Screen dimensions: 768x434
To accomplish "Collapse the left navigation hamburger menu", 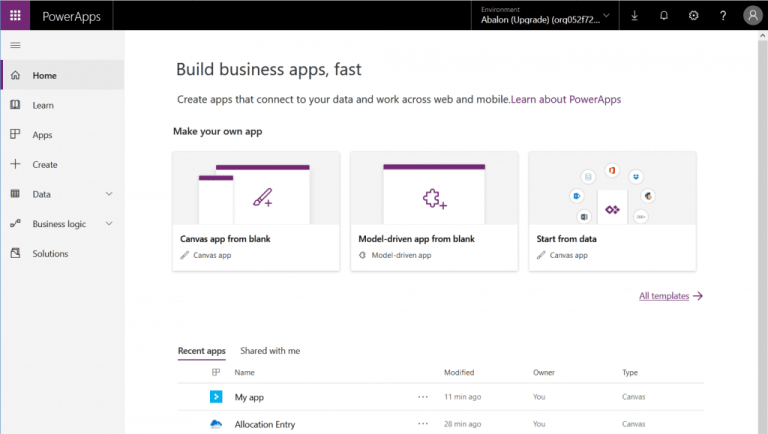I will (15, 45).
